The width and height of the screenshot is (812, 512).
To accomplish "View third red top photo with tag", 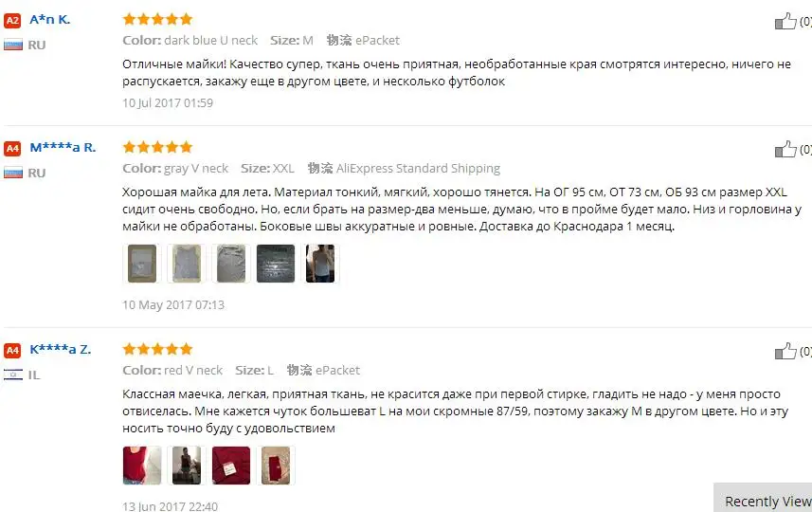I will pyautogui.click(x=231, y=466).
